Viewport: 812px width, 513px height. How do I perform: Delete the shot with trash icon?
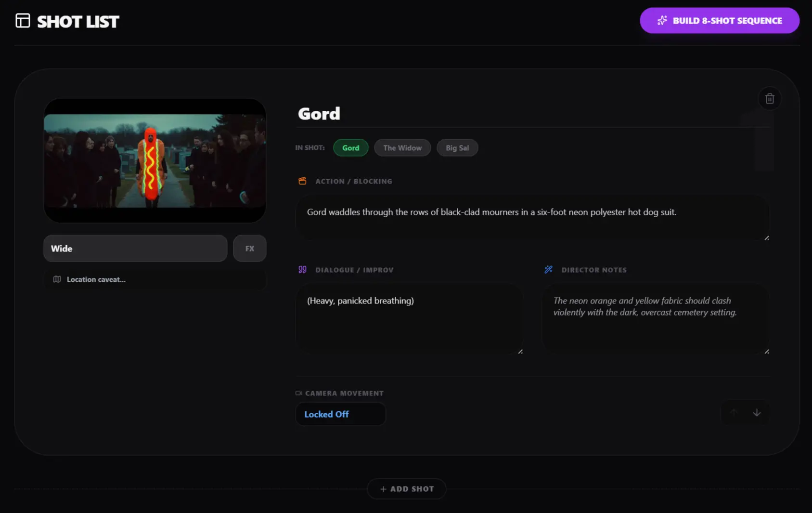click(769, 99)
